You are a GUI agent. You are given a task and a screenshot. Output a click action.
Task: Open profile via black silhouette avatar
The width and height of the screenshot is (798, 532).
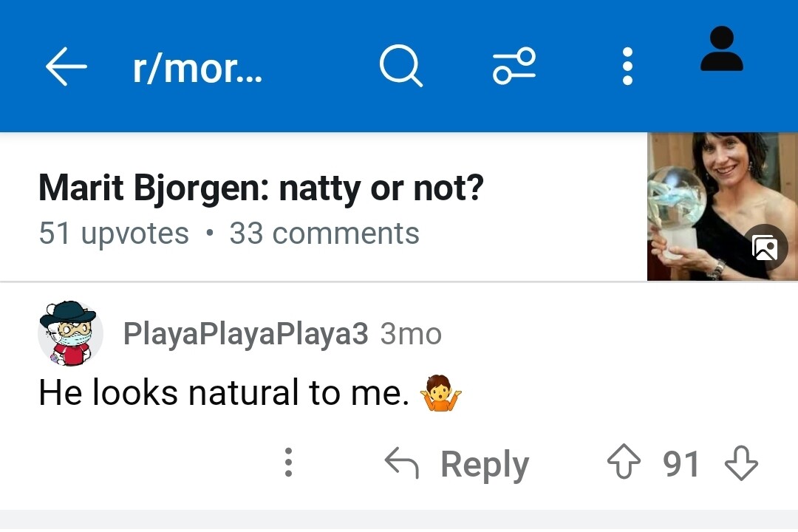click(722, 49)
